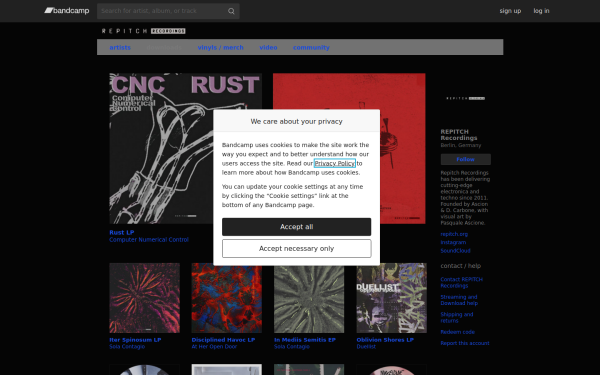Click the REPITCH logo in the sidebar
Screen dimensions: 600x375
click(466, 98)
